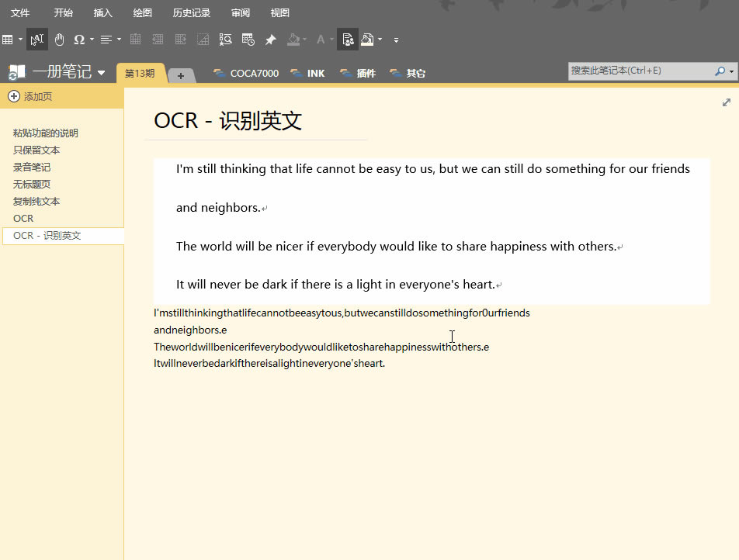Activate the hand pan tool
The image size is (739, 560).
[59, 40]
